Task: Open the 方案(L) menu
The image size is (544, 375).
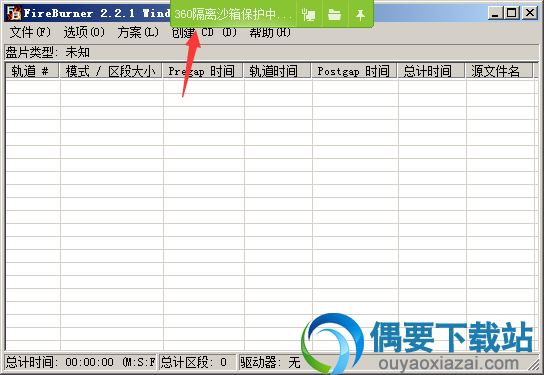Action: (138, 32)
